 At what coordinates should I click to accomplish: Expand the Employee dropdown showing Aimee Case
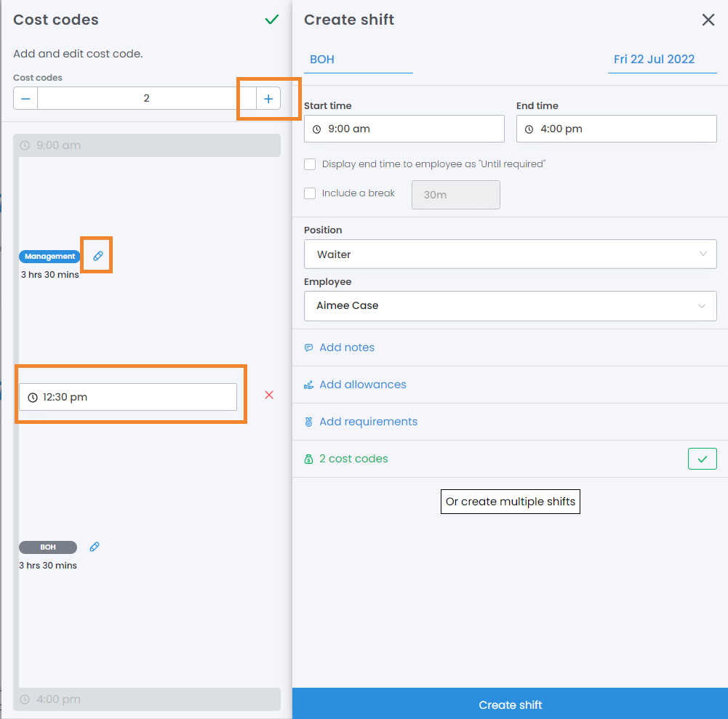click(x=510, y=306)
